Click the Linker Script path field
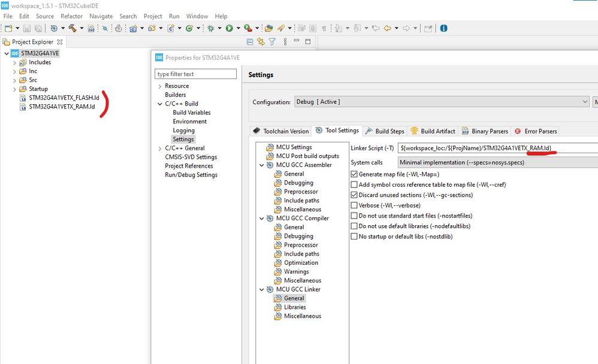This screenshot has width=598, height=364. (498, 148)
